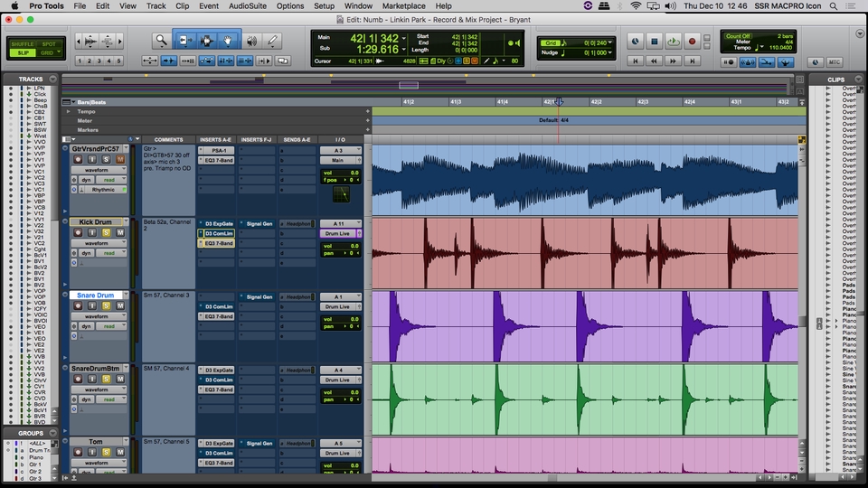Toggle the Wait for Note MIDI button

(x=729, y=62)
